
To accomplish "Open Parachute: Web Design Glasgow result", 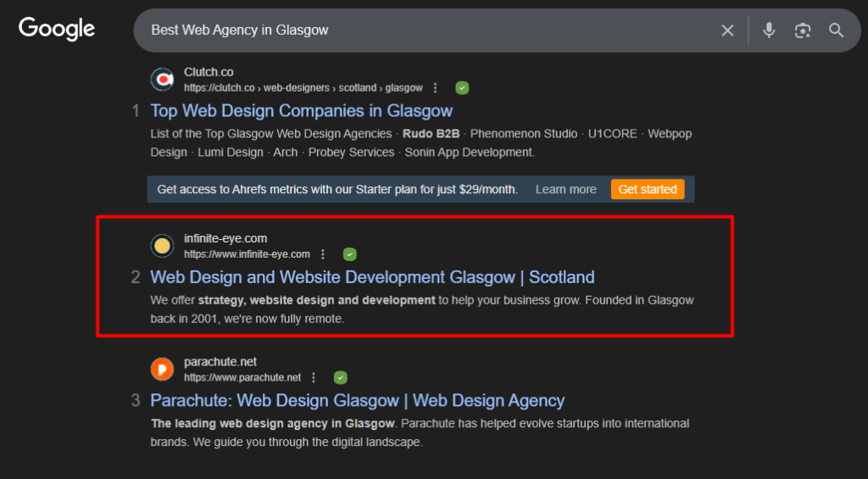I will [x=357, y=401].
